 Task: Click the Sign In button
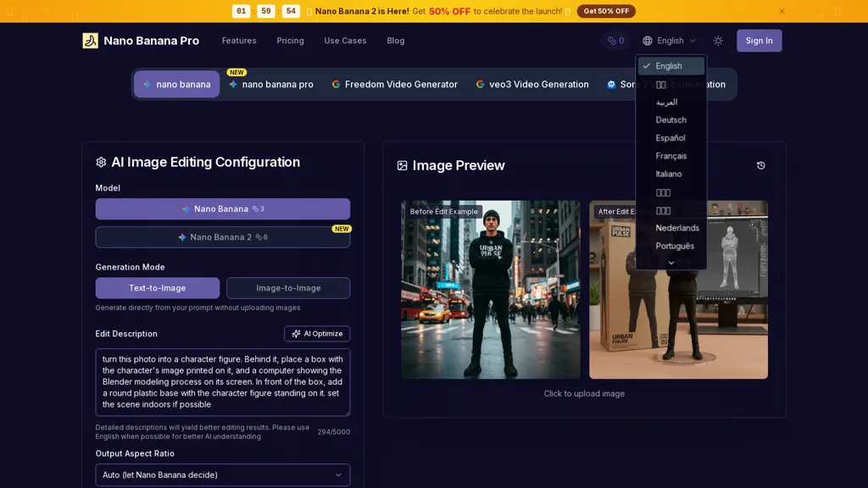pyautogui.click(x=759, y=41)
